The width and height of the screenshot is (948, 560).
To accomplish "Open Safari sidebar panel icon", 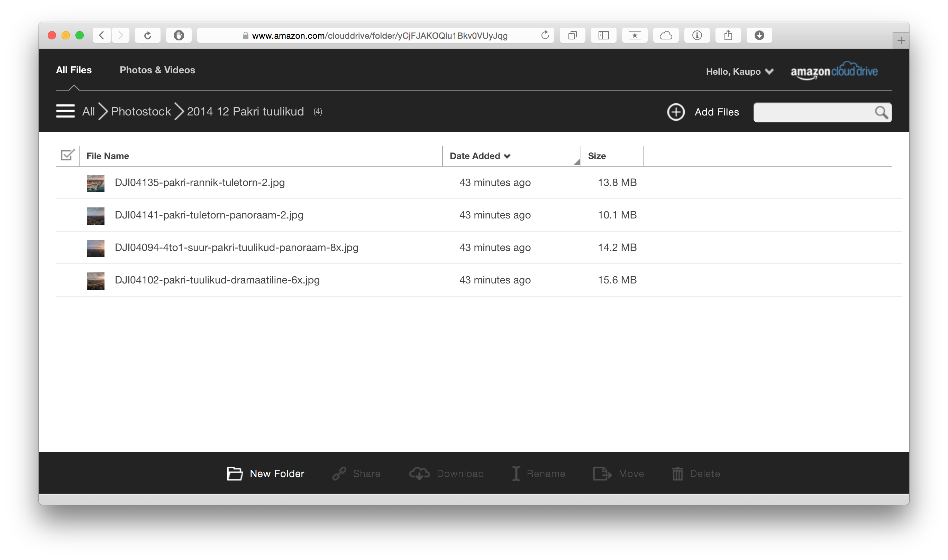I will pos(603,36).
